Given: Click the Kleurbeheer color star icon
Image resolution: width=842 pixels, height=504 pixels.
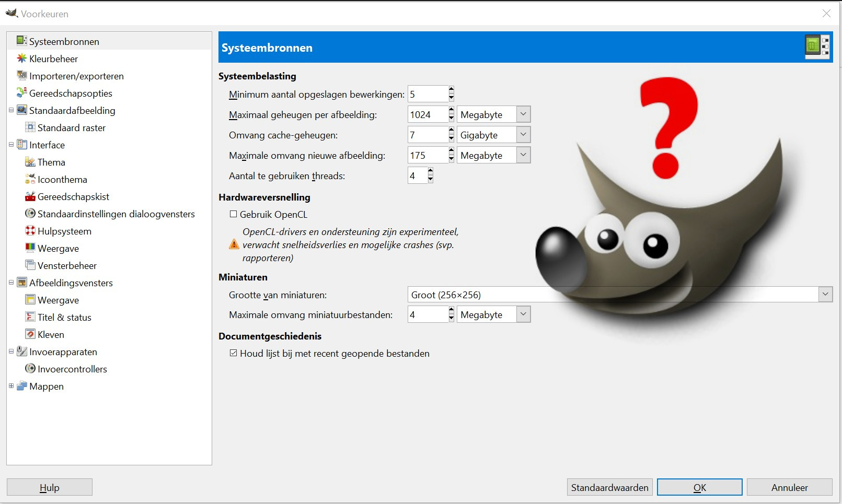Looking at the screenshot, I should 21,58.
